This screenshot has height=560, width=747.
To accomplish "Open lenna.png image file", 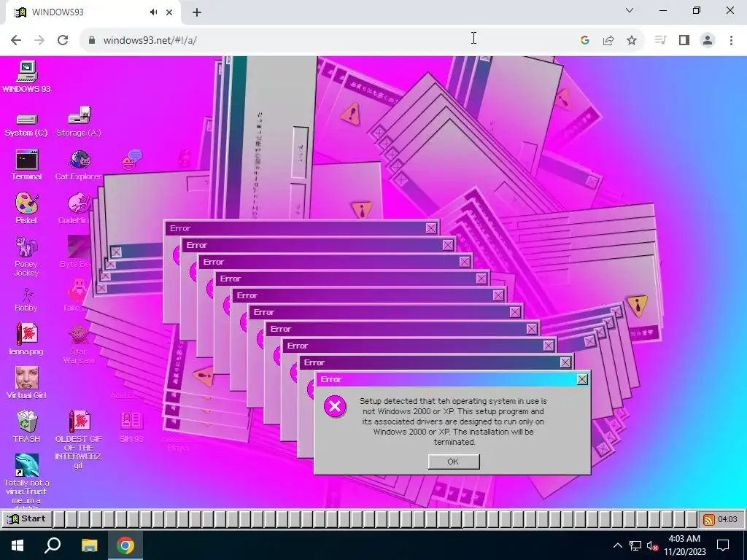I will pyautogui.click(x=26, y=338).
